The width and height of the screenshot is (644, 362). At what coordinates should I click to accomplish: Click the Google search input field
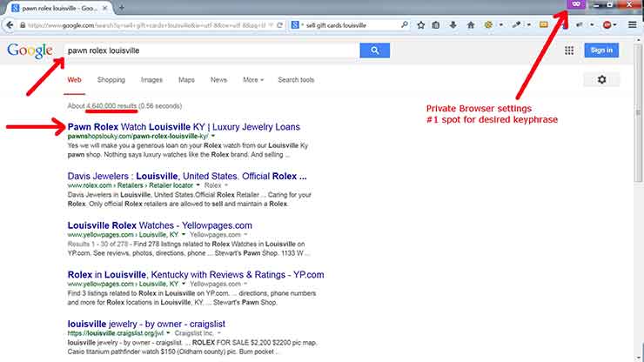[x=211, y=50]
